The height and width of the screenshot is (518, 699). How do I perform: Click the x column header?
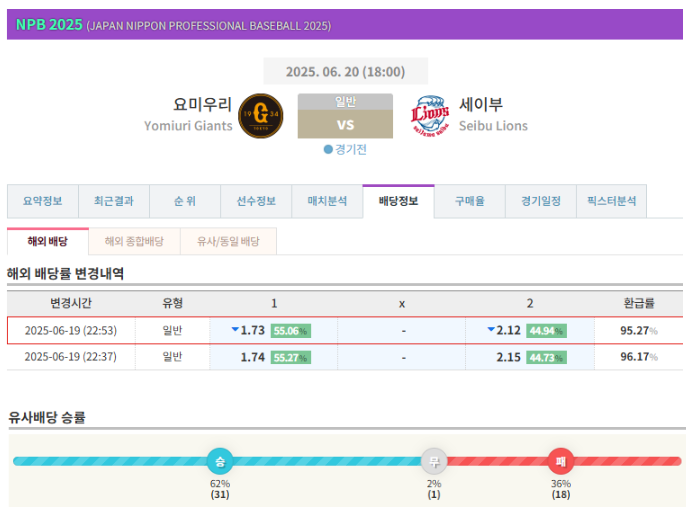pyautogui.click(x=402, y=304)
